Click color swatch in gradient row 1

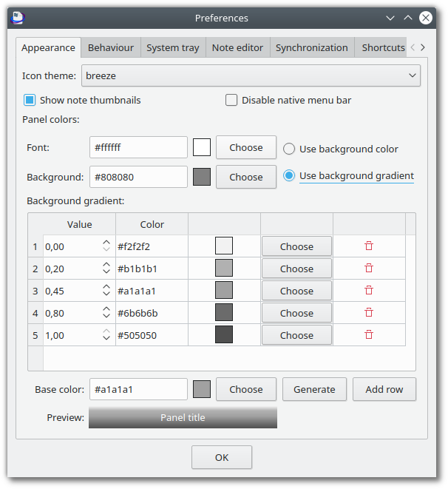point(224,246)
